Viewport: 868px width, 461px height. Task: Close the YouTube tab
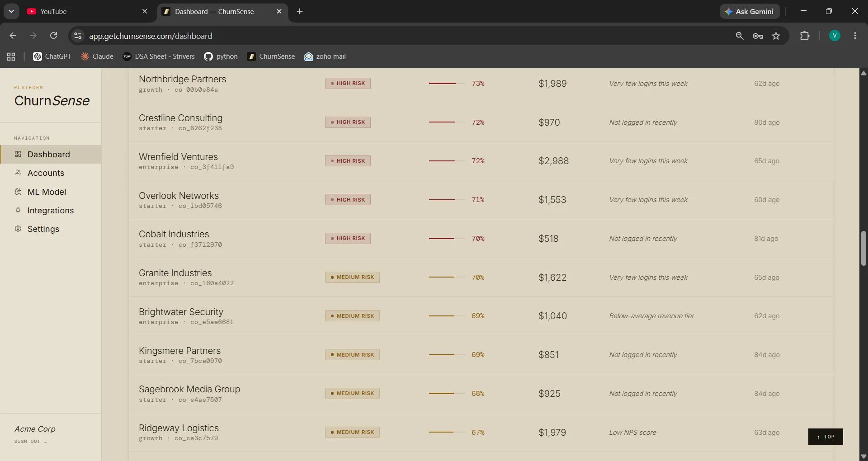pyautogui.click(x=145, y=12)
